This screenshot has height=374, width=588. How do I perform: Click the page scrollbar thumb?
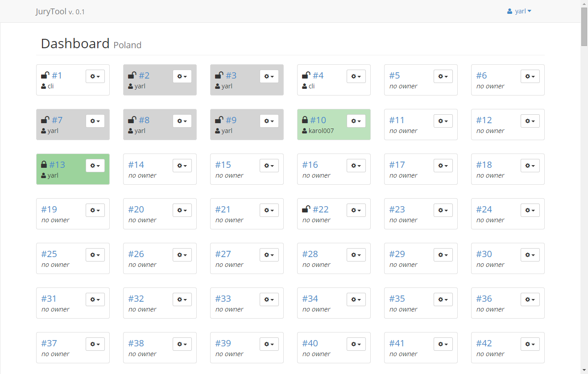pyautogui.click(x=584, y=27)
